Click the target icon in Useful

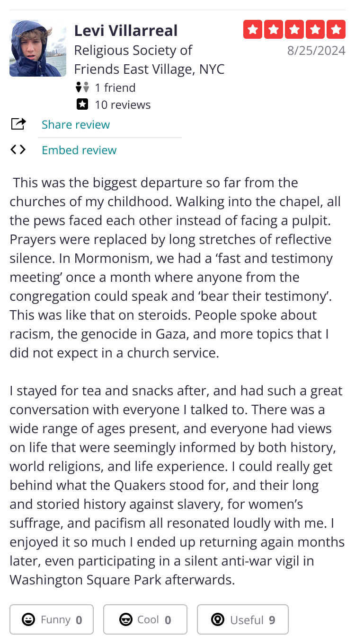point(218,619)
